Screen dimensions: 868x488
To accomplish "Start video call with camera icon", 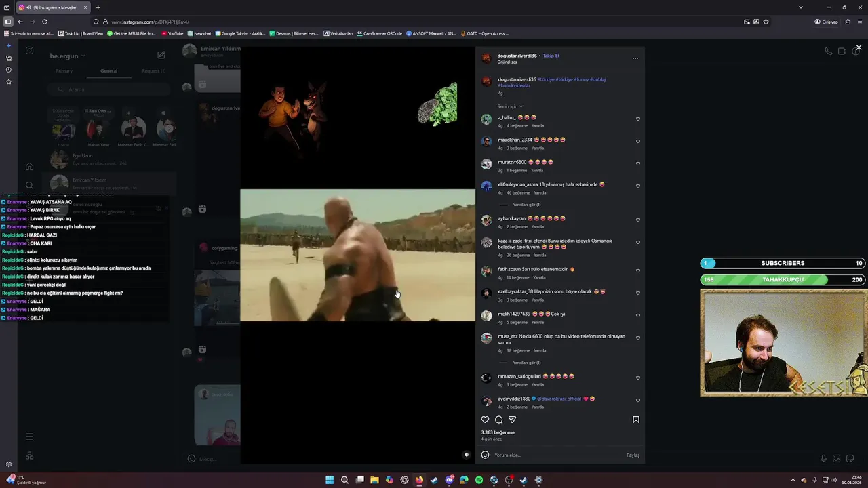I will pyautogui.click(x=842, y=52).
